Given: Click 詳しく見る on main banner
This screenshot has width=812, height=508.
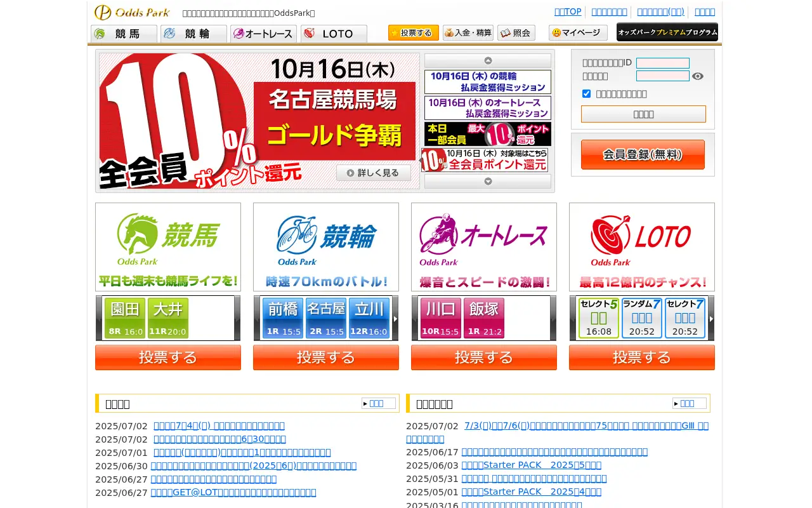Looking at the screenshot, I should (374, 173).
